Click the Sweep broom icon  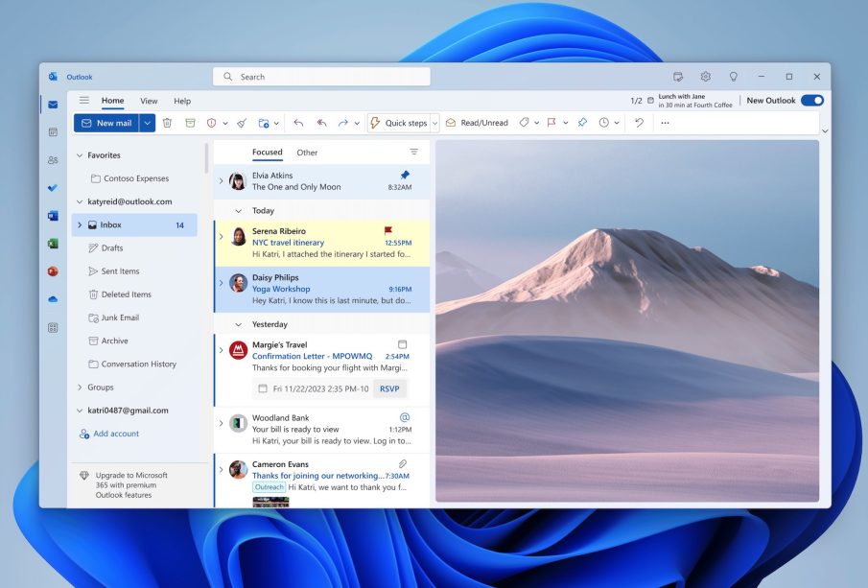tap(242, 123)
